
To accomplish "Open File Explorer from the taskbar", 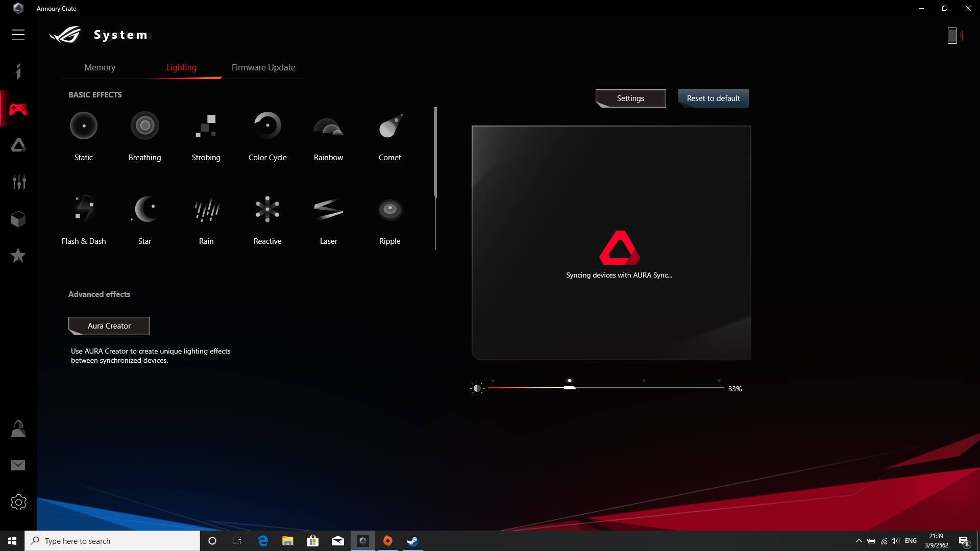I will pyautogui.click(x=288, y=541).
